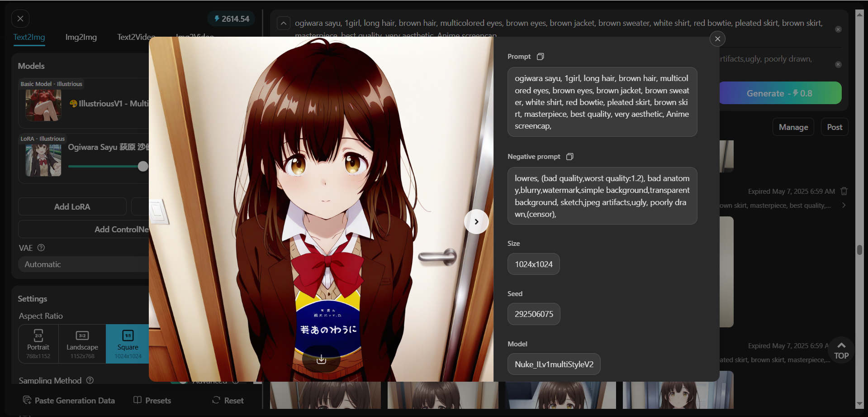Select Landscape aspect ratio
This screenshot has height=417, width=868.
pyautogui.click(x=82, y=344)
